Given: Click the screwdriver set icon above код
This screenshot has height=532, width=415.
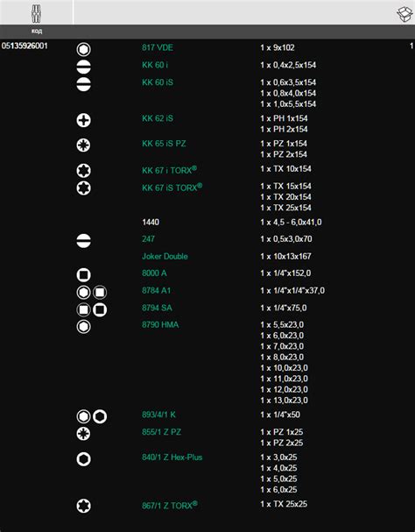Looking at the screenshot, I should pyautogui.click(x=36, y=14).
